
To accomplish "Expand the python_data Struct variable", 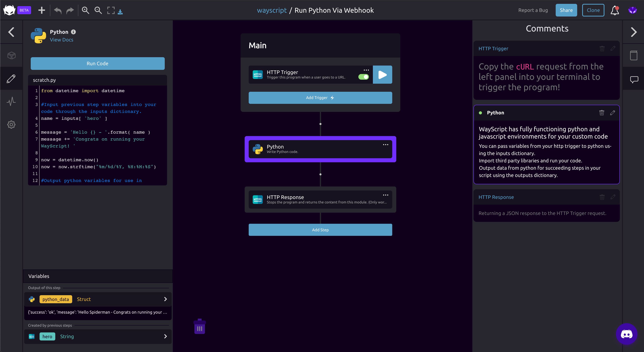I will [165, 299].
